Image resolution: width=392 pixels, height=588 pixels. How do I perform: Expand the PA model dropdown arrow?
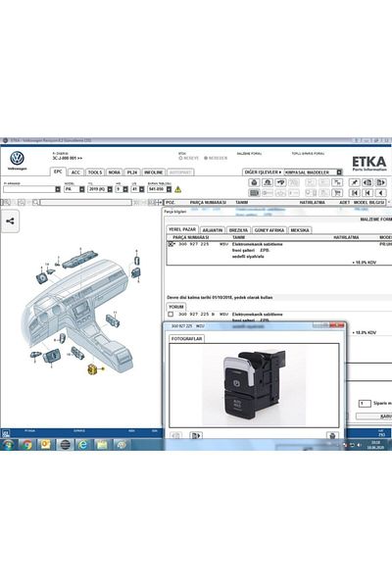point(81,189)
